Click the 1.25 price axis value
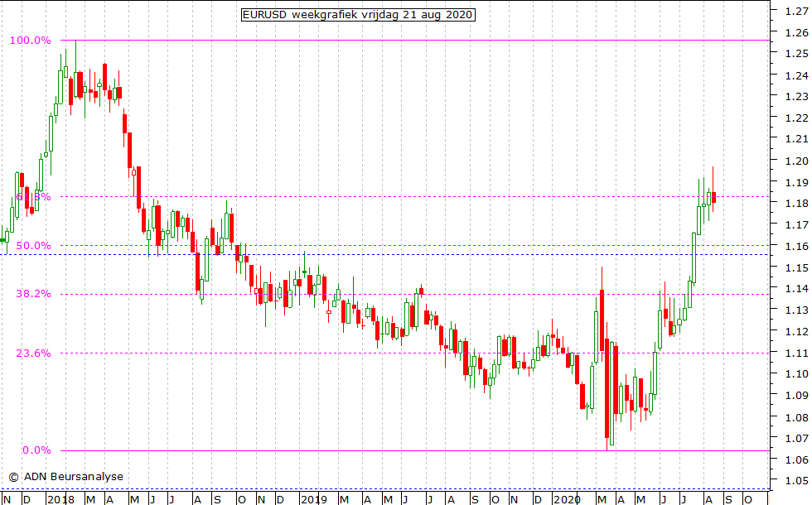This screenshot has height=505, width=812. click(796, 54)
